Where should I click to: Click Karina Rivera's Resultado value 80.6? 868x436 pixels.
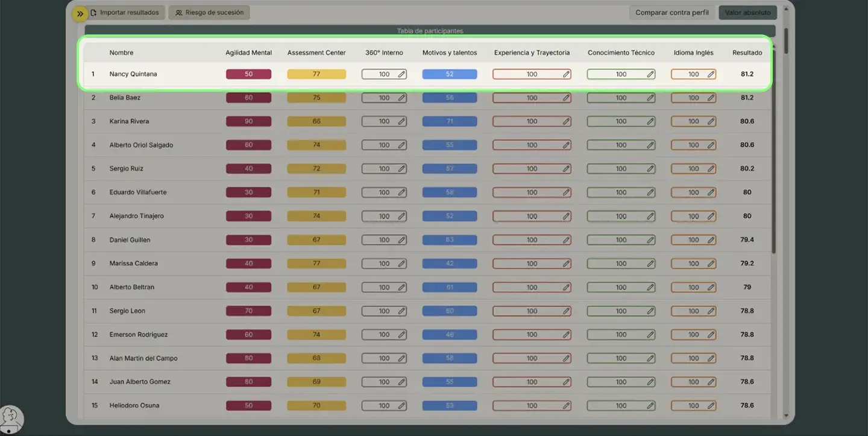coord(747,121)
